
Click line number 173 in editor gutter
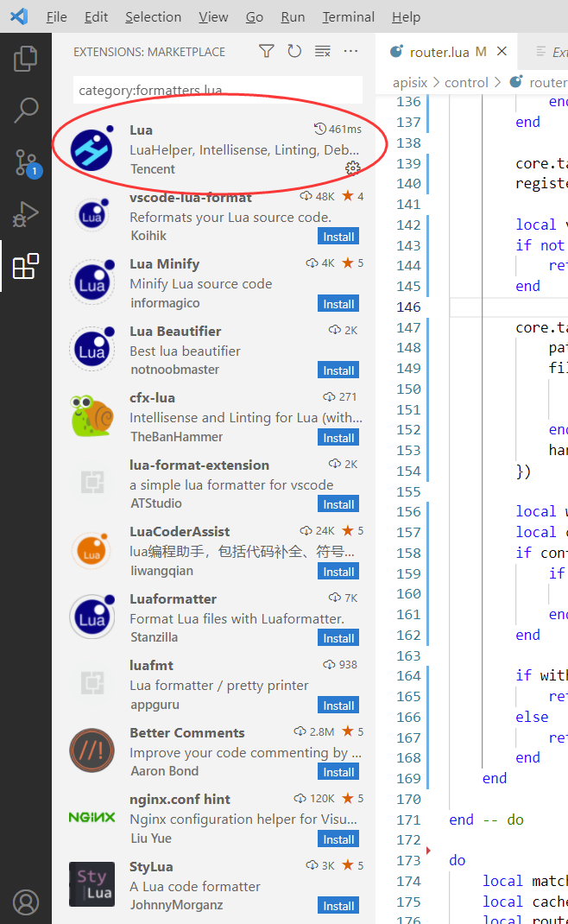coord(408,860)
